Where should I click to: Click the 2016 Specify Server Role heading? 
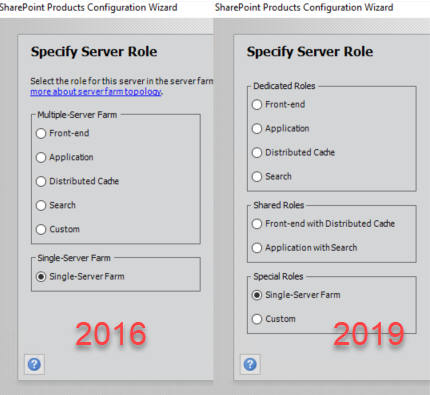(94, 52)
